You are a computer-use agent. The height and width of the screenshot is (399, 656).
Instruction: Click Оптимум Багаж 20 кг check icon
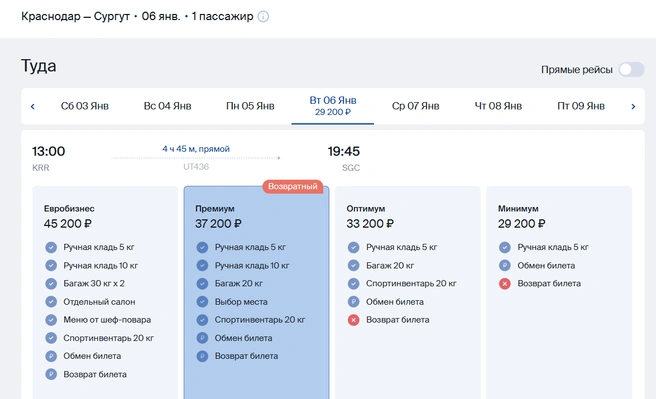pyautogui.click(x=354, y=266)
